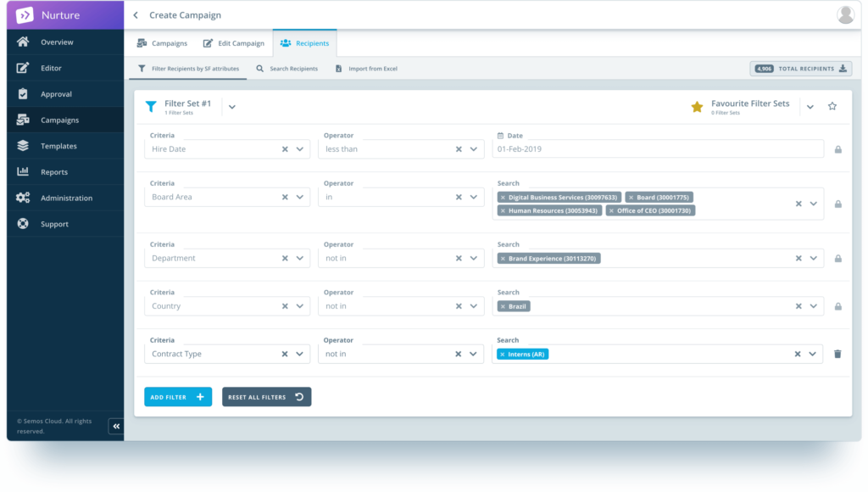This screenshot has width=868, height=492.
Task: Expand the Filter Set #1 dropdown
Action: [232, 107]
